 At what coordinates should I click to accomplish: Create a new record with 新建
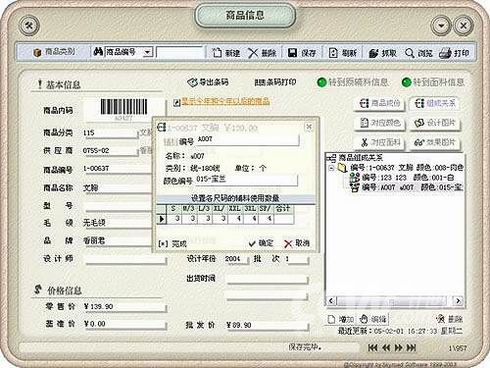(226, 53)
